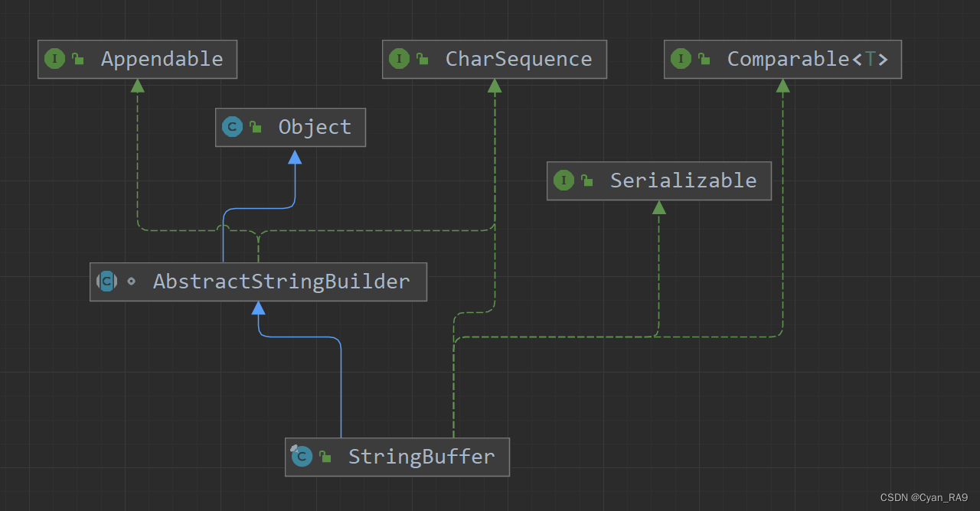Click the interface icon on Serializable node

point(563,181)
